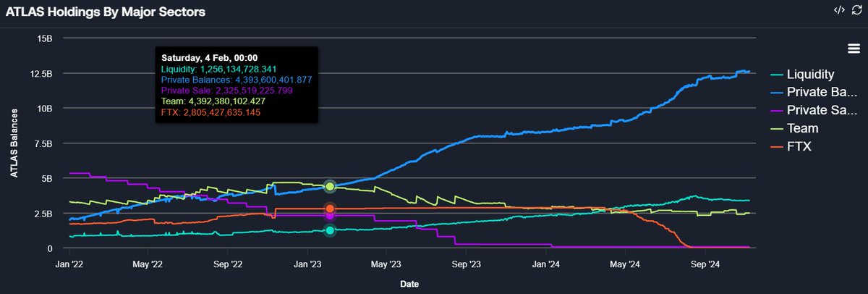Click tooltip date Saturday, 4 Feb
This screenshot has height=294, width=868.
coord(210,57)
